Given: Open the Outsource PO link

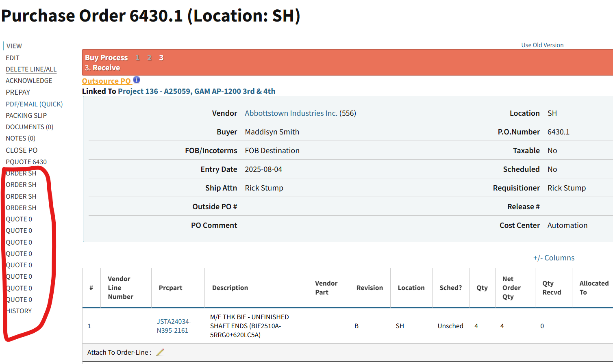Looking at the screenshot, I should (x=107, y=81).
